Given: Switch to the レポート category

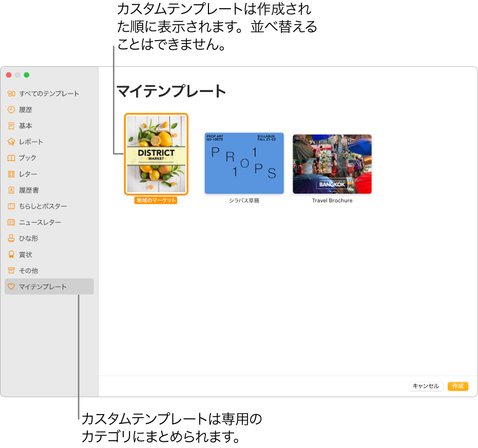Looking at the screenshot, I should pos(31,142).
